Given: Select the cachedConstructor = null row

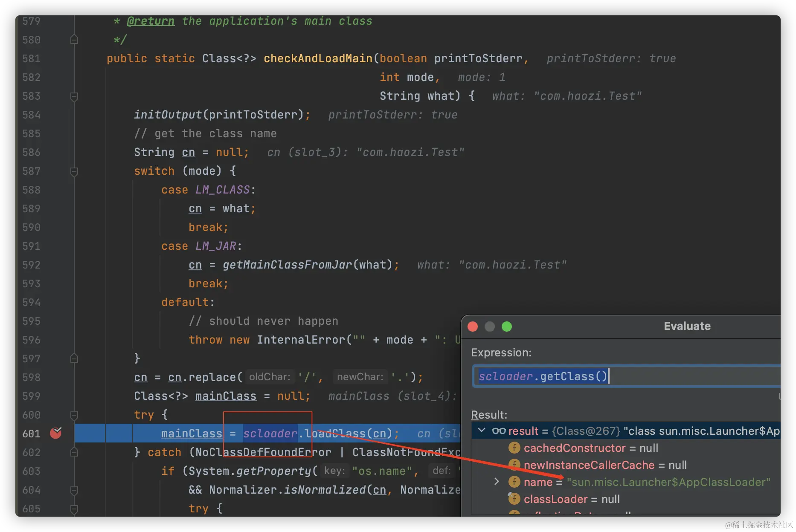Looking at the screenshot, I should (626, 448).
